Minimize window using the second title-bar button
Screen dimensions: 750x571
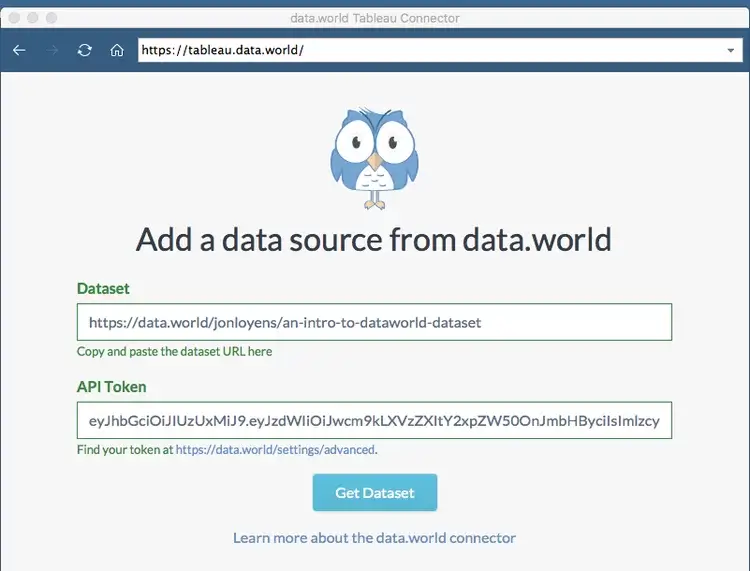coord(33,18)
